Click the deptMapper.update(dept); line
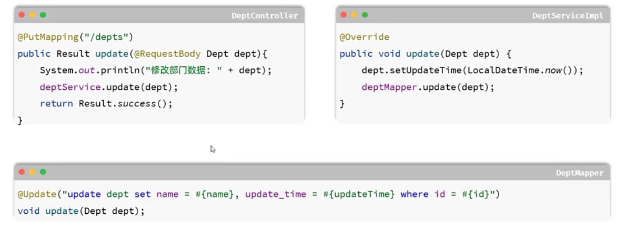 click(x=428, y=87)
